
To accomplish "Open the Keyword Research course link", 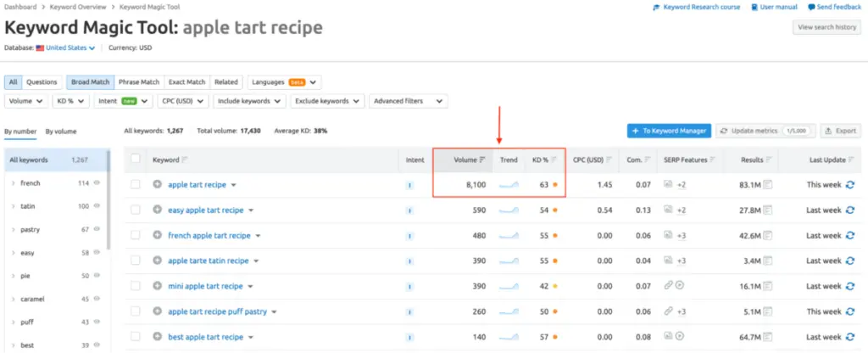I will point(696,7).
